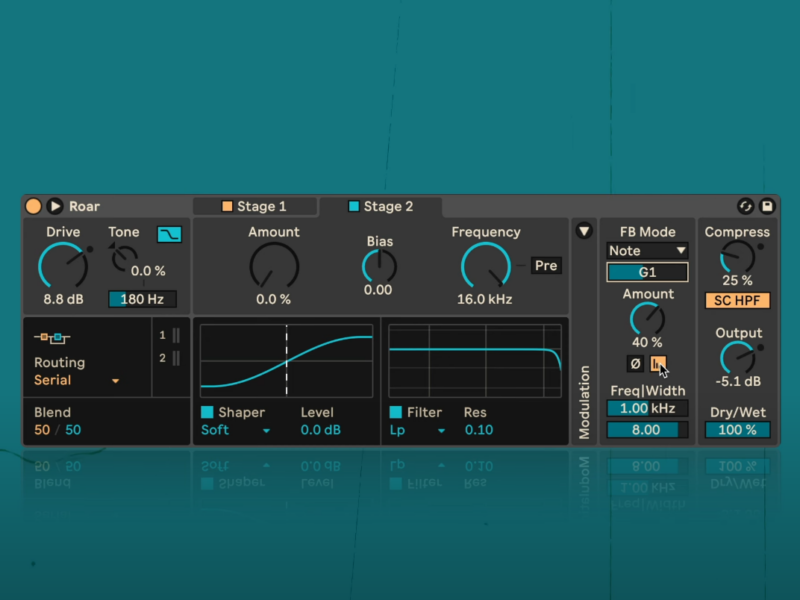Click the feedback band icon beside Ø
The width and height of the screenshot is (800, 600).
point(658,364)
